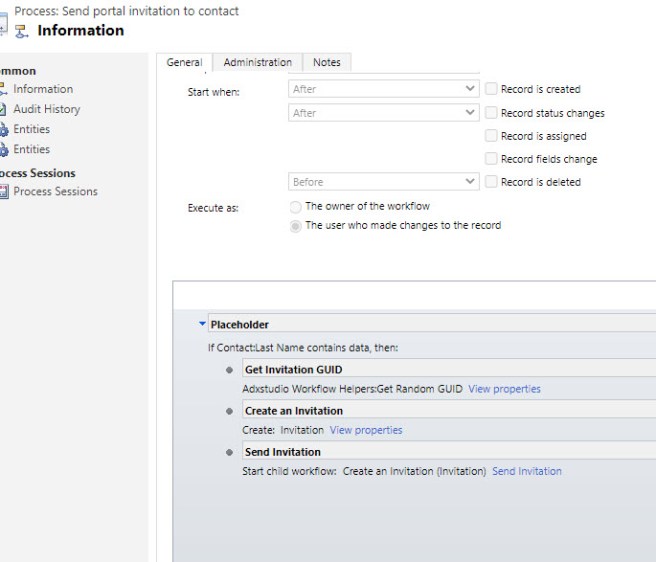
Task: Click the Process Sessions calendar icon
Action: click(x=3, y=192)
